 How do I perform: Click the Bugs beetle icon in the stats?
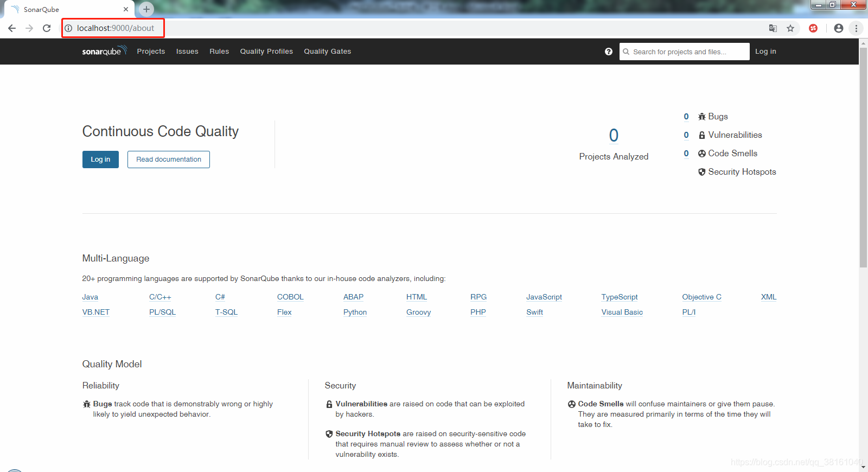click(702, 117)
